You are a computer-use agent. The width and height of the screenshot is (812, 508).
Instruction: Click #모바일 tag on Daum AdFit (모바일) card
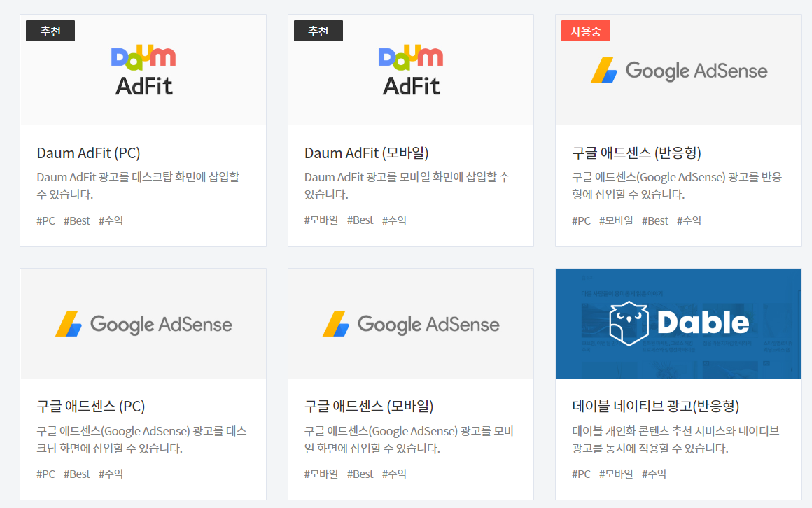coord(321,220)
